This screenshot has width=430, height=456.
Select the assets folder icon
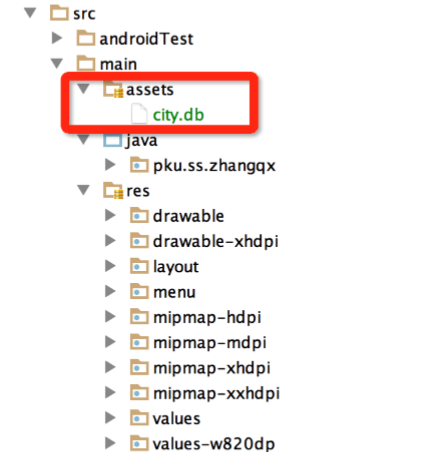point(113,89)
